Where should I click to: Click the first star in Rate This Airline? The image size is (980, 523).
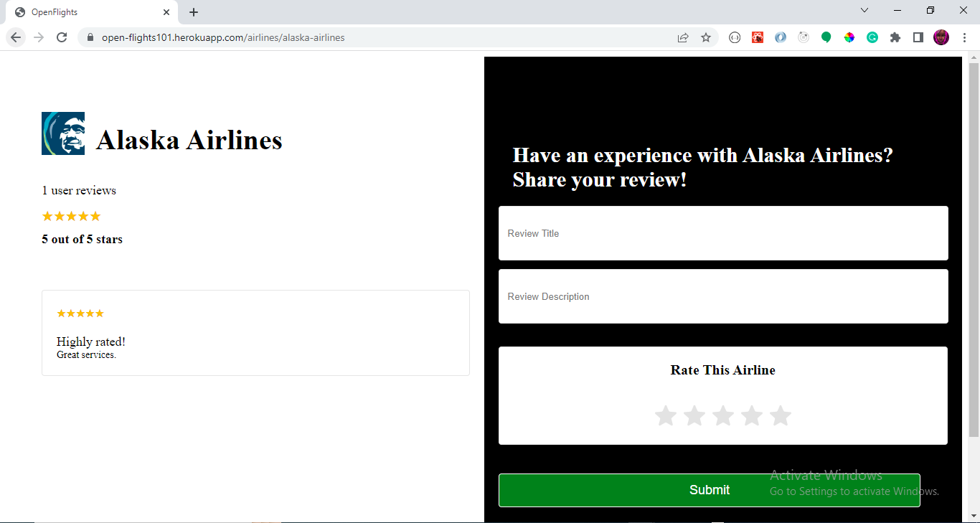(666, 415)
